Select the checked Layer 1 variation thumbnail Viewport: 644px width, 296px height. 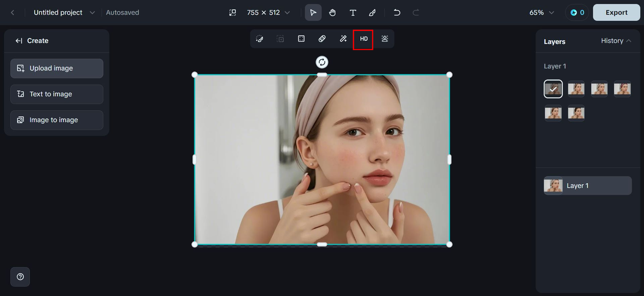(553, 89)
